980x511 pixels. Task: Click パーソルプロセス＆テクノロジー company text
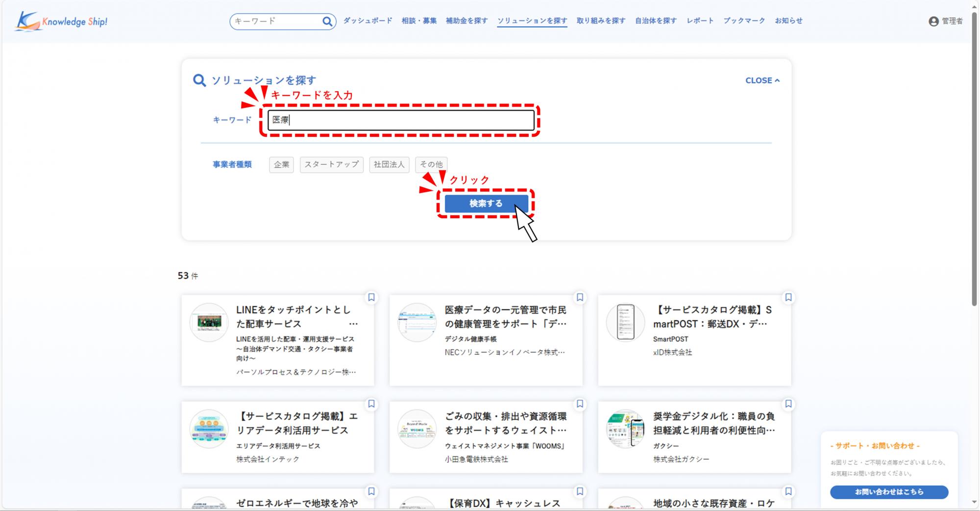pos(296,372)
